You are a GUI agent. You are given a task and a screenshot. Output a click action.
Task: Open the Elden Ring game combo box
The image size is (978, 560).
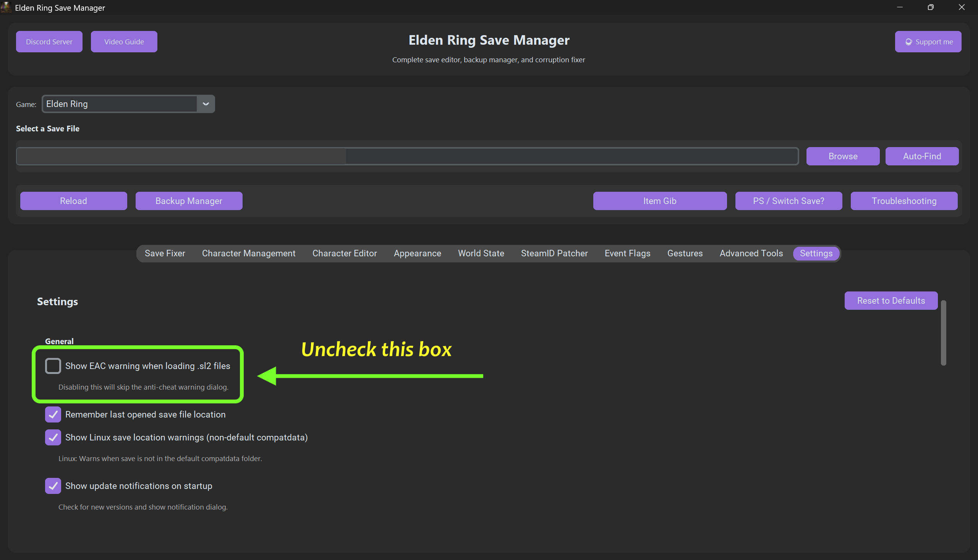(128, 104)
